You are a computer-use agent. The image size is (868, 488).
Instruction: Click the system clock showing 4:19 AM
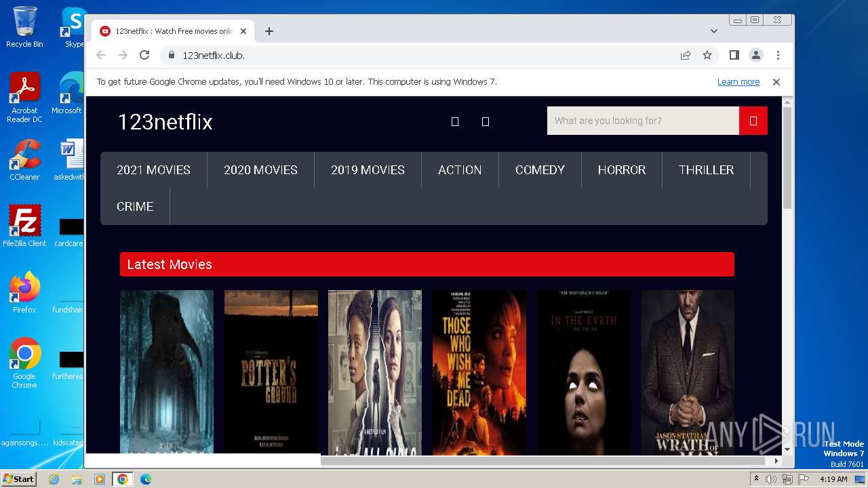tap(833, 479)
